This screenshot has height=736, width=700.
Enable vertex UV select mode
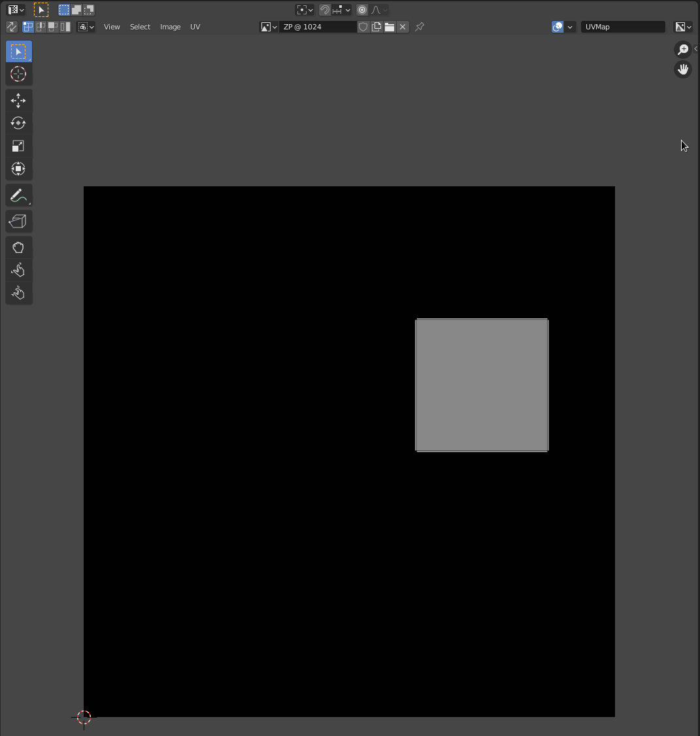pyautogui.click(x=28, y=27)
